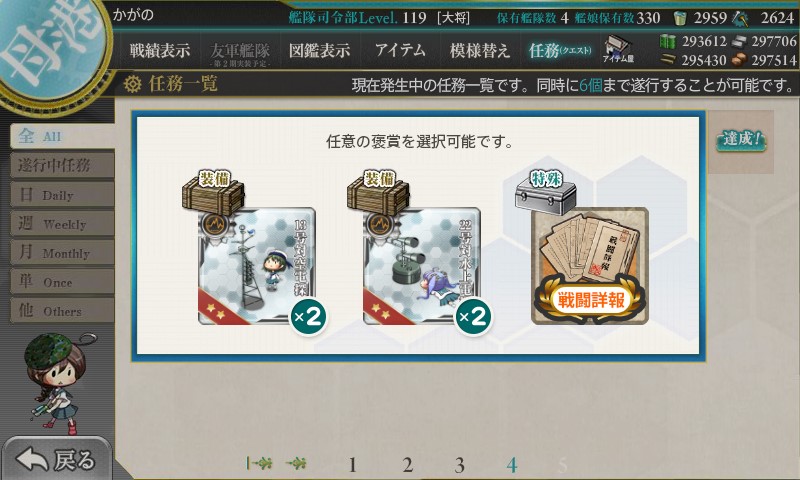Open the アイテム屋 item shop icon

click(x=618, y=49)
